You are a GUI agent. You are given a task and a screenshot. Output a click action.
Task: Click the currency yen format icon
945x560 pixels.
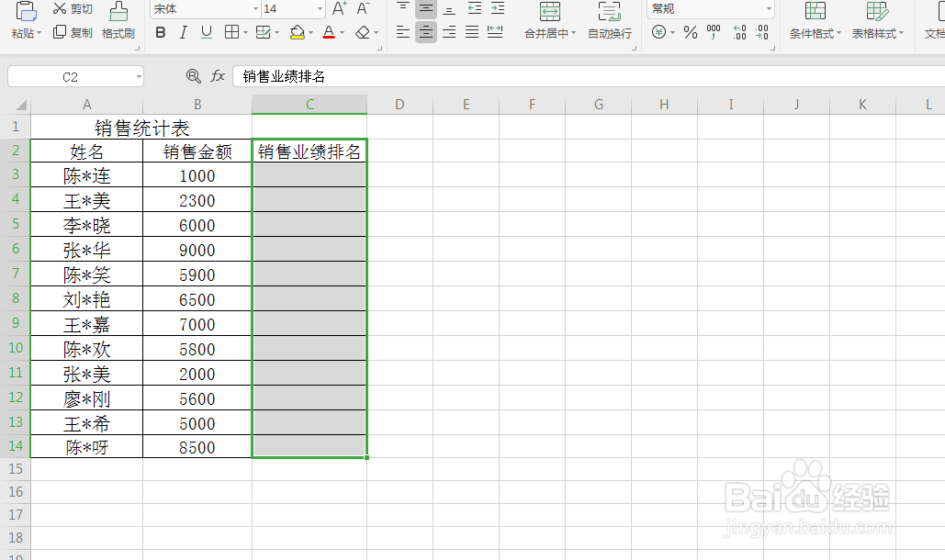(658, 32)
